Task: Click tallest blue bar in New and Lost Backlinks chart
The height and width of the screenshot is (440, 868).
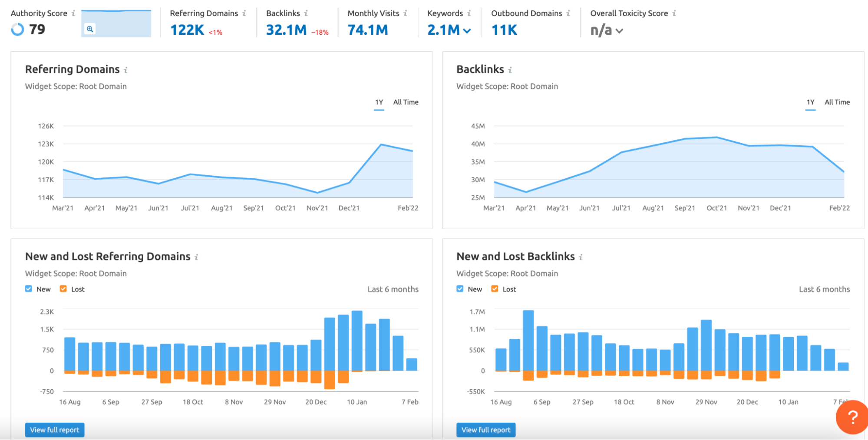Action: [528, 341]
